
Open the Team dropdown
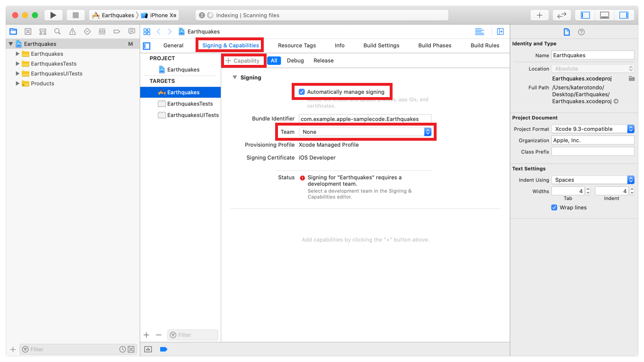click(365, 132)
